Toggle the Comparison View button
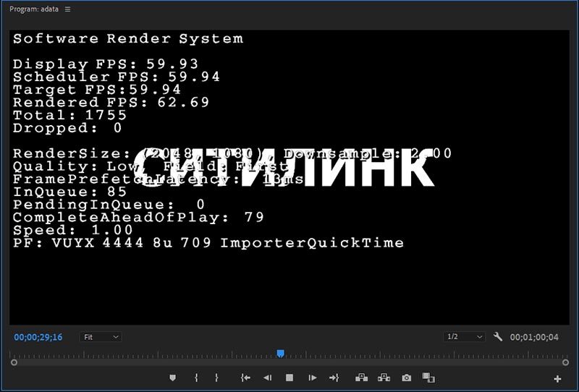This screenshot has height=392, width=579. coord(428,378)
